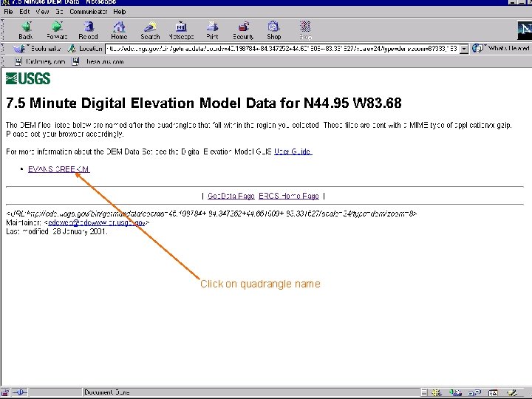Open the Go menu
The height and width of the screenshot is (399, 532).
pos(59,12)
